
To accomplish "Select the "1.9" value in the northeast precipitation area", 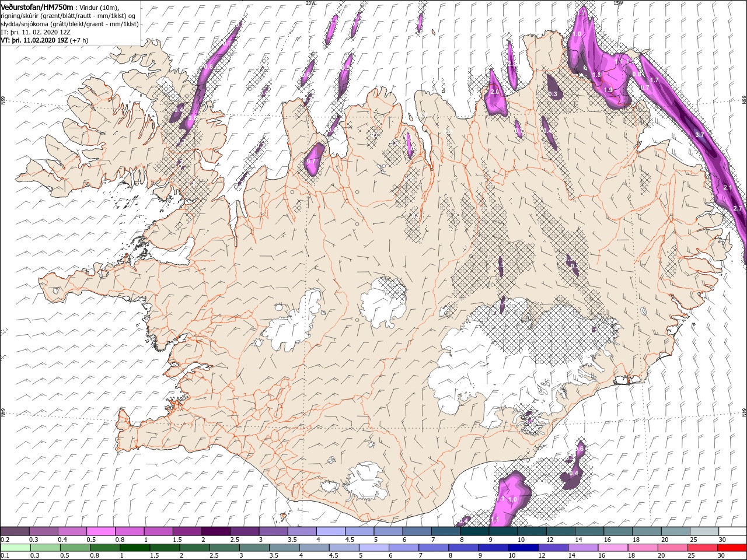I will pos(608,90).
